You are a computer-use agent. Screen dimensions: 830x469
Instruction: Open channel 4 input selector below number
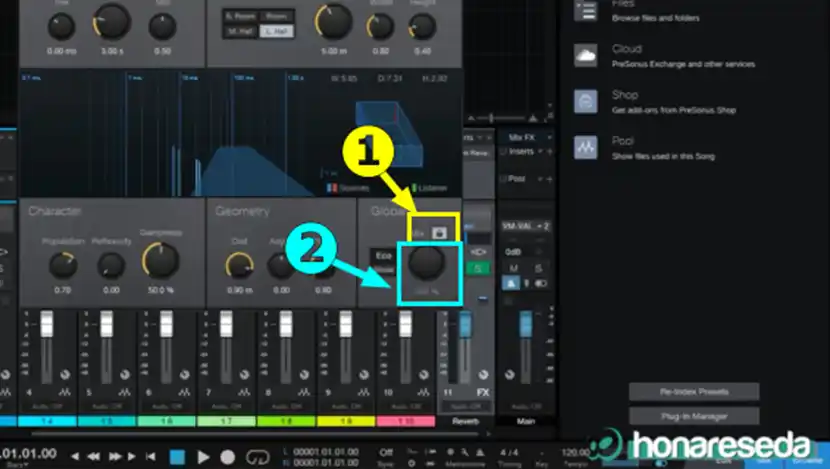click(48, 407)
